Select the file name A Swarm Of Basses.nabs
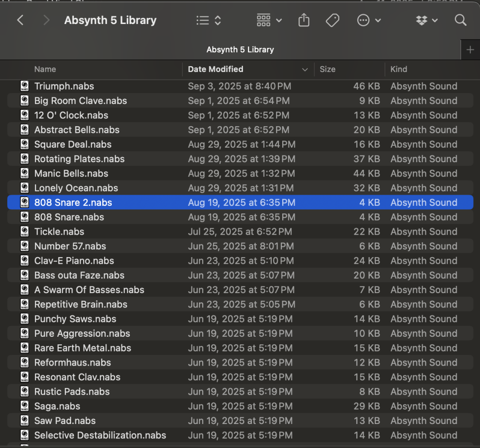 point(89,290)
